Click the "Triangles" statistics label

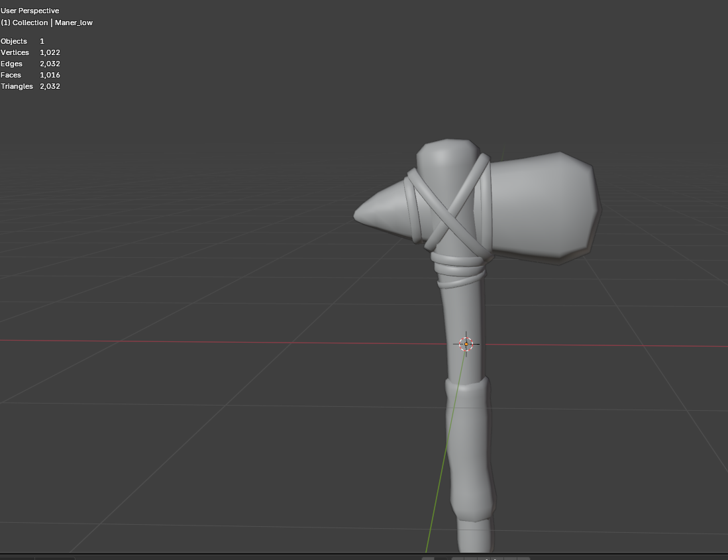(x=17, y=86)
